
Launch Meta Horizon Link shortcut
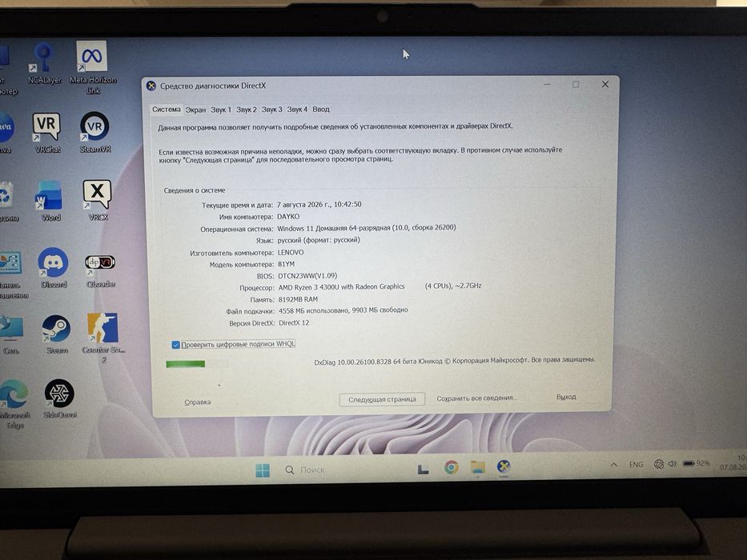click(x=92, y=66)
